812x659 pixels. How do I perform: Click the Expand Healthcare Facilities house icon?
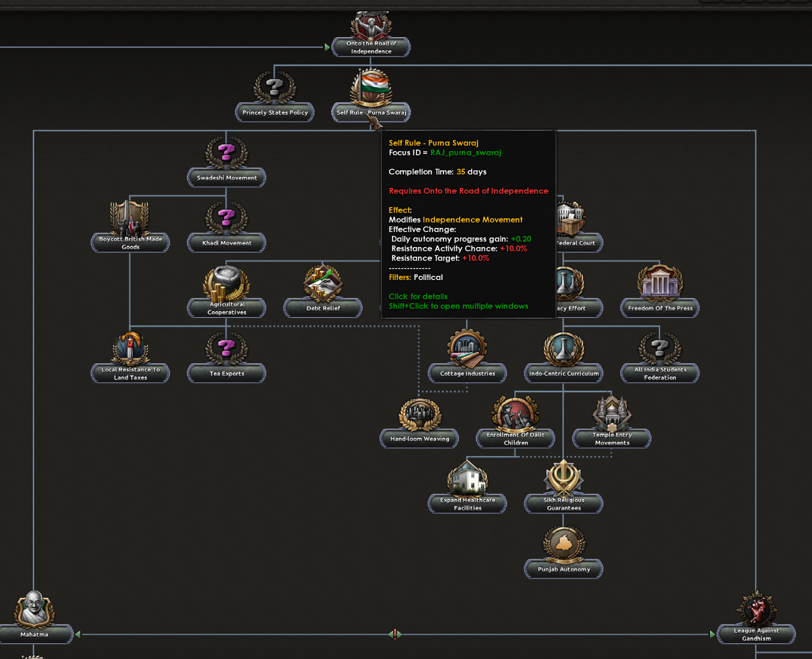coord(467,477)
